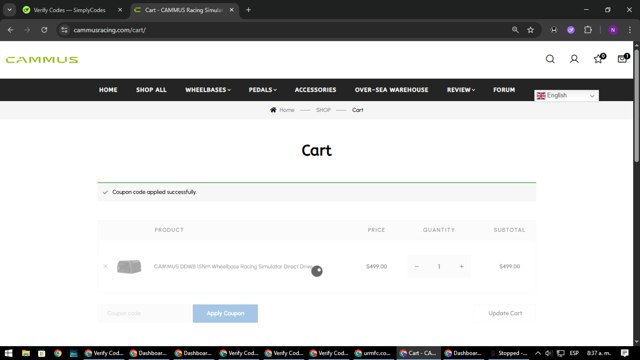Click the SHOP breadcrumb link
This screenshot has width=640, height=360.
click(323, 110)
